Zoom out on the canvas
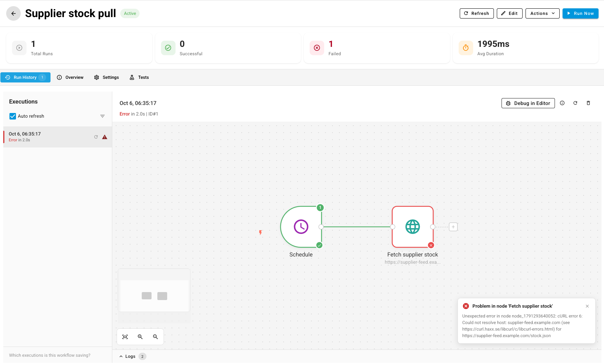This screenshot has width=604, height=364. (156, 337)
